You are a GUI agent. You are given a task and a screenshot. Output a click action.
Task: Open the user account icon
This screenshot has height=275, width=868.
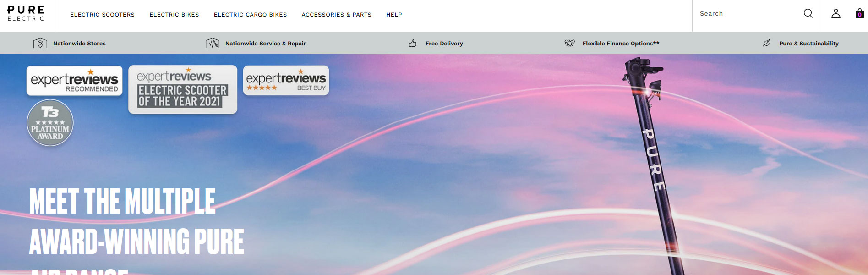836,13
